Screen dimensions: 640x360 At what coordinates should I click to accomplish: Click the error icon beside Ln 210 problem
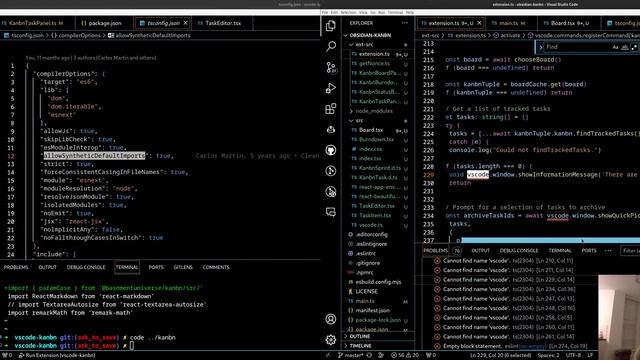tap(437, 260)
